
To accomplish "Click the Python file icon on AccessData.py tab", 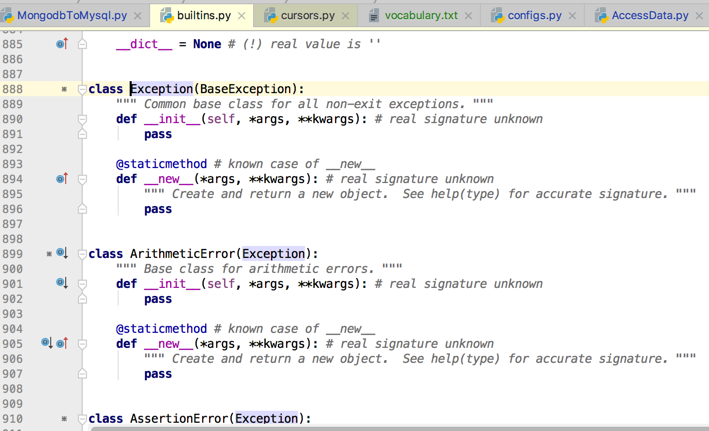I will pyautogui.click(x=601, y=16).
